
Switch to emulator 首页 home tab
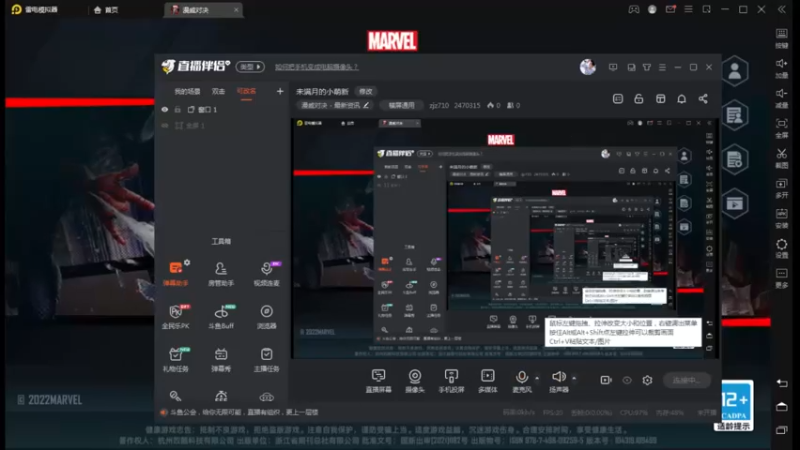(106, 10)
